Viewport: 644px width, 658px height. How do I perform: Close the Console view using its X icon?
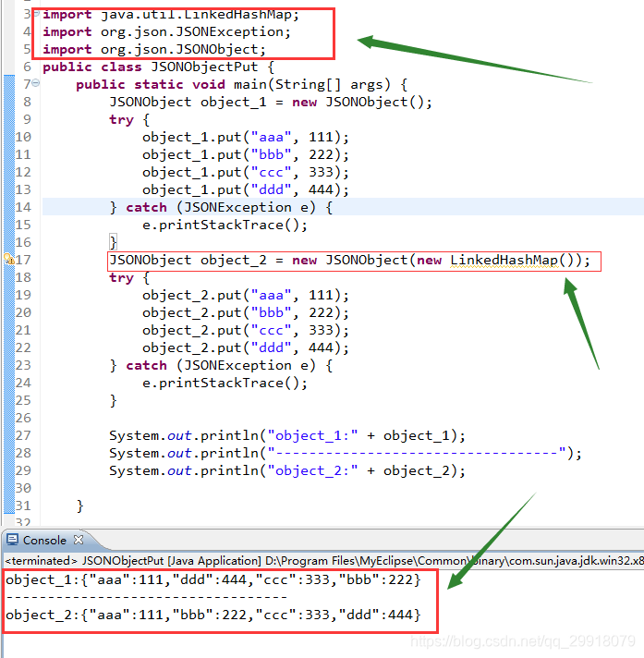coord(79,540)
